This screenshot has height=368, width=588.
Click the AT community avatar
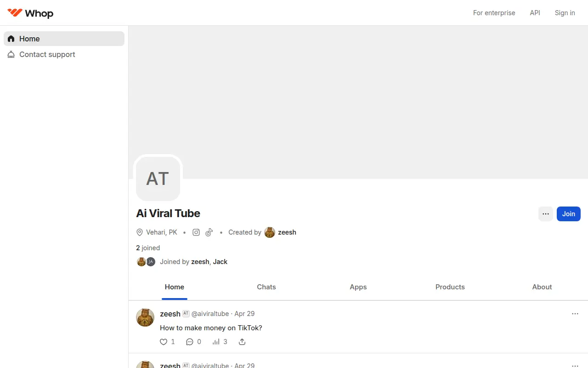tap(158, 179)
